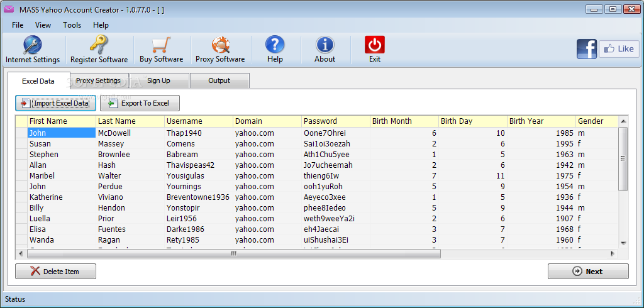
Task: Switch to the Sign Up tab
Action: coord(158,80)
